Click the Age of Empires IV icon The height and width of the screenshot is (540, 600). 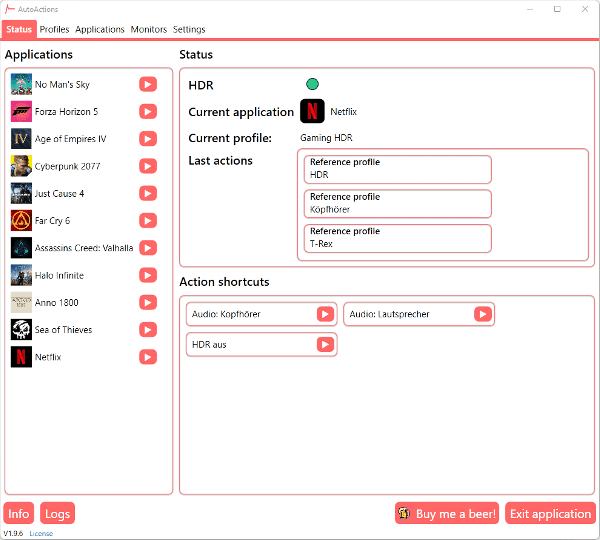point(21,139)
